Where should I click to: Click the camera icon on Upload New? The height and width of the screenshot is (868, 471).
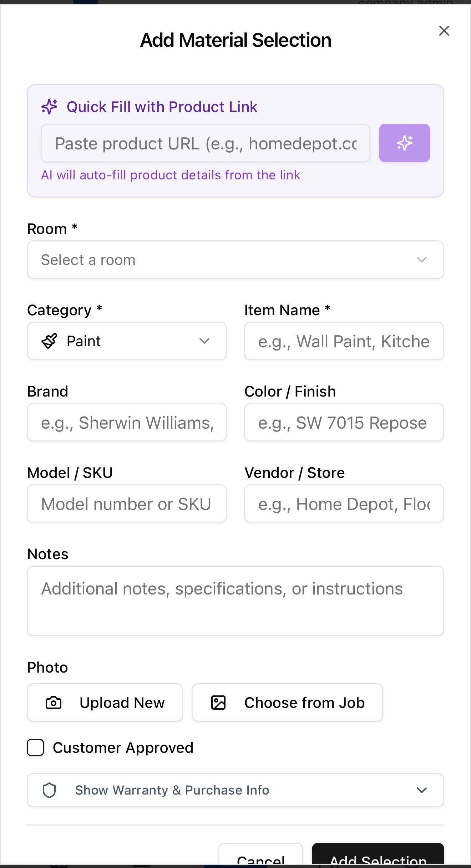coord(54,703)
